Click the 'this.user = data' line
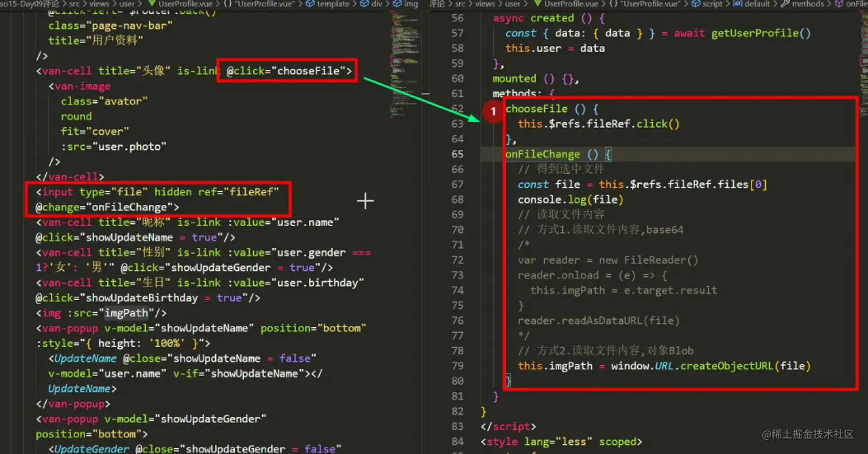The width and height of the screenshot is (868, 454). [555, 48]
